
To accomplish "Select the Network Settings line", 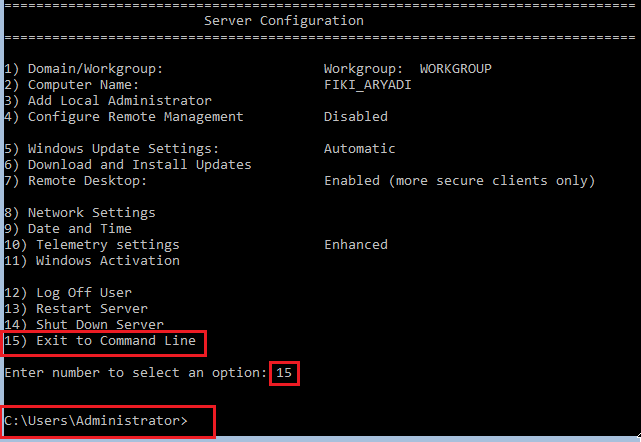I will coord(80,213).
